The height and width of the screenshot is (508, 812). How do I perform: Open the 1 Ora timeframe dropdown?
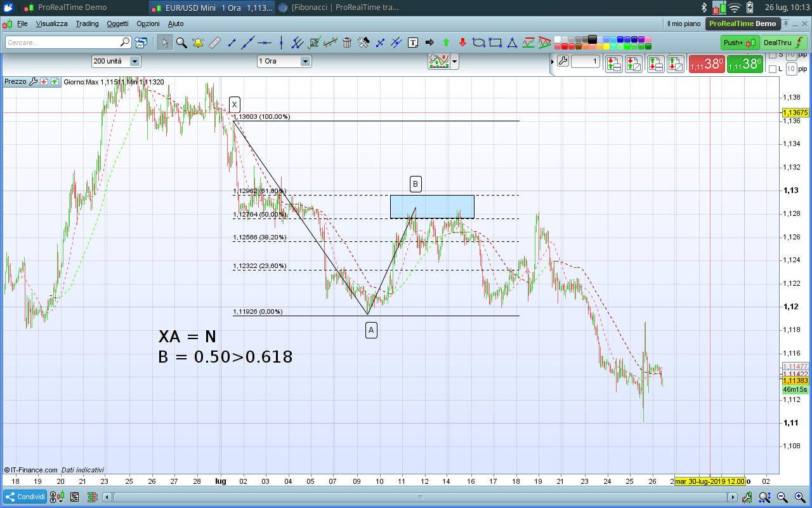coord(284,62)
